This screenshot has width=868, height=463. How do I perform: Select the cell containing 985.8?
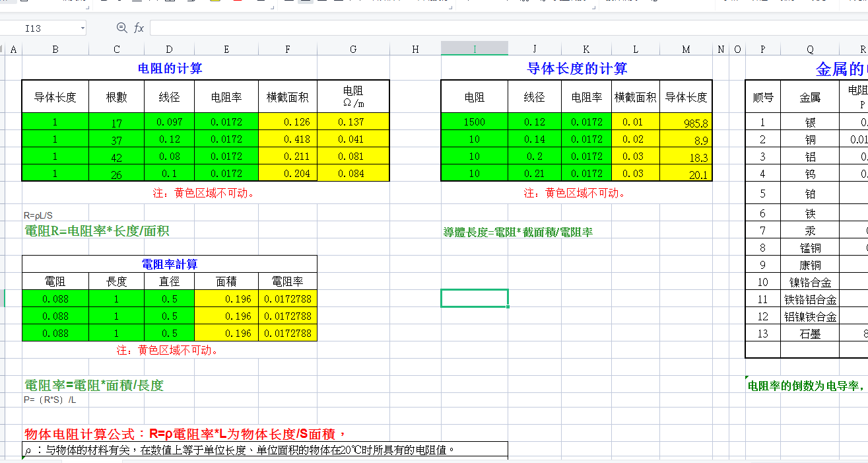686,123
